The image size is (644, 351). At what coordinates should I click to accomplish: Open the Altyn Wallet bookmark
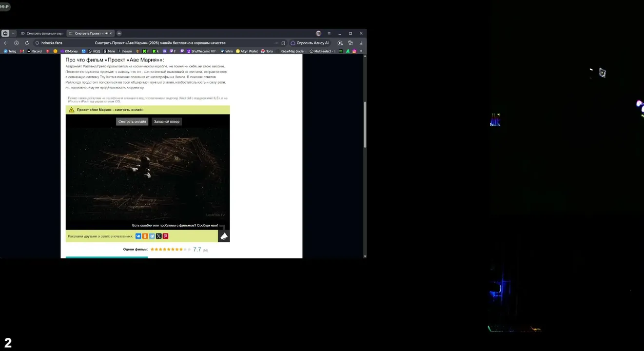247,51
